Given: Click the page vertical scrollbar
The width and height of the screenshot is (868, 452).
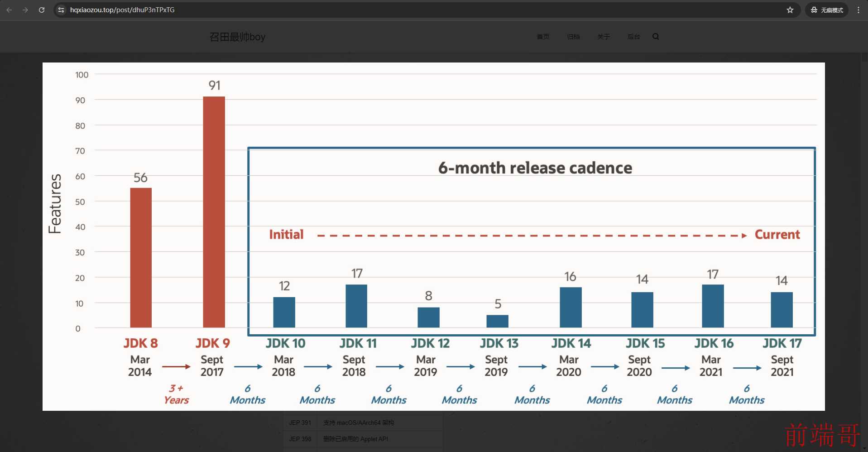Looking at the screenshot, I should click(865, 252).
